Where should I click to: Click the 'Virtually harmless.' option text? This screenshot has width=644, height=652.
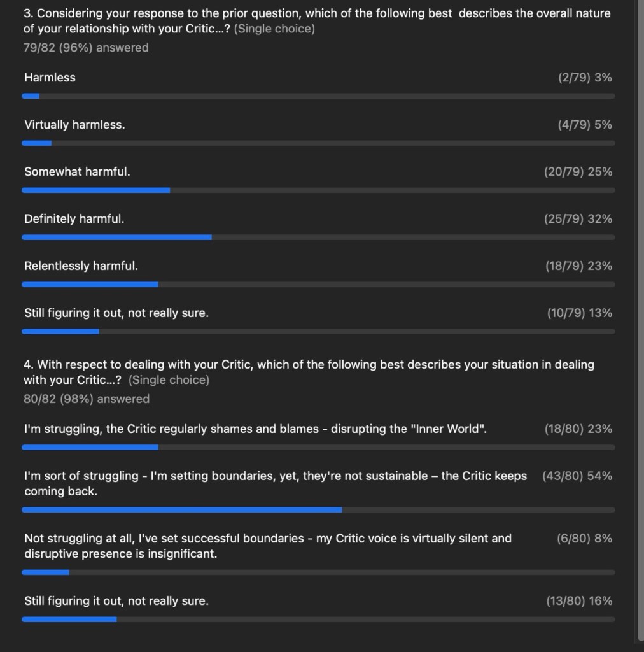click(x=74, y=125)
